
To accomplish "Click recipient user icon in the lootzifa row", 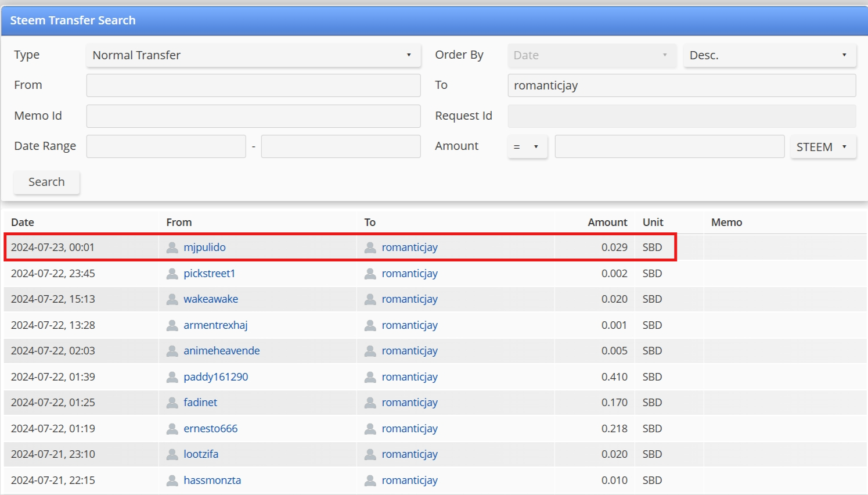I will tap(370, 454).
